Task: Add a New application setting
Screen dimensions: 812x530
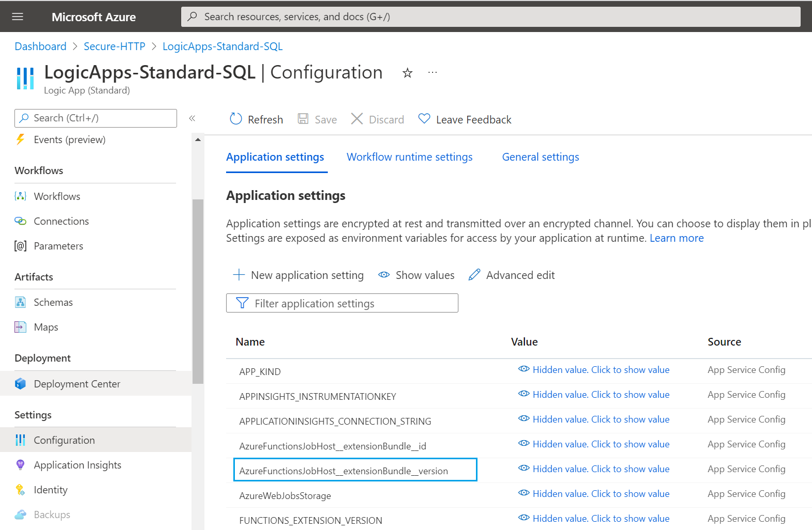Action: pyautogui.click(x=299, y=275)
